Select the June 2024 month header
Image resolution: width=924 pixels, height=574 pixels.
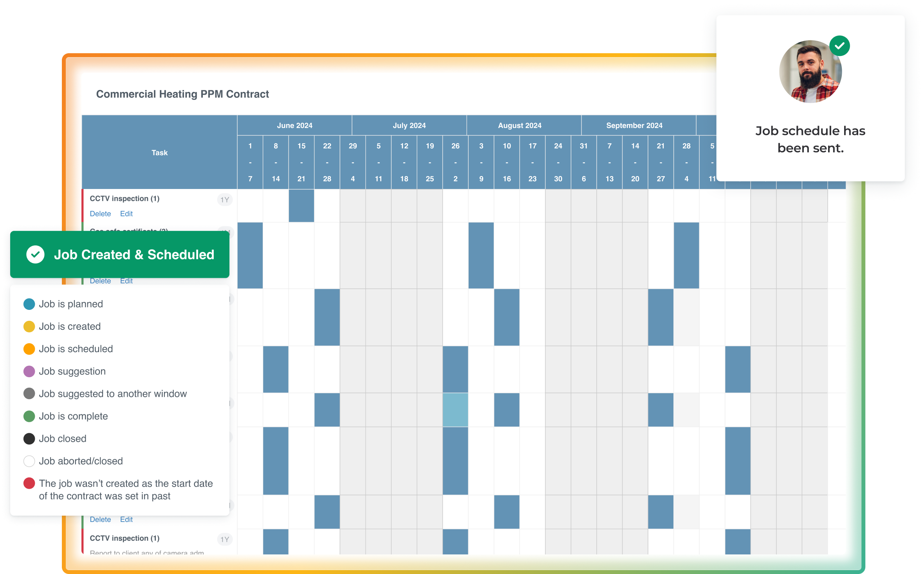tap(294, 125)
